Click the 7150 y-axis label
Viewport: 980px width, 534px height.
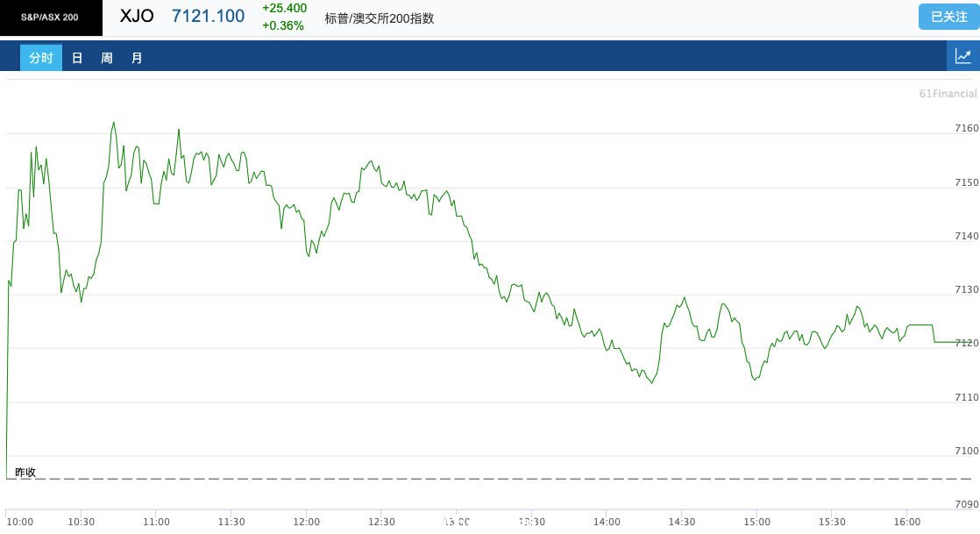966,182
